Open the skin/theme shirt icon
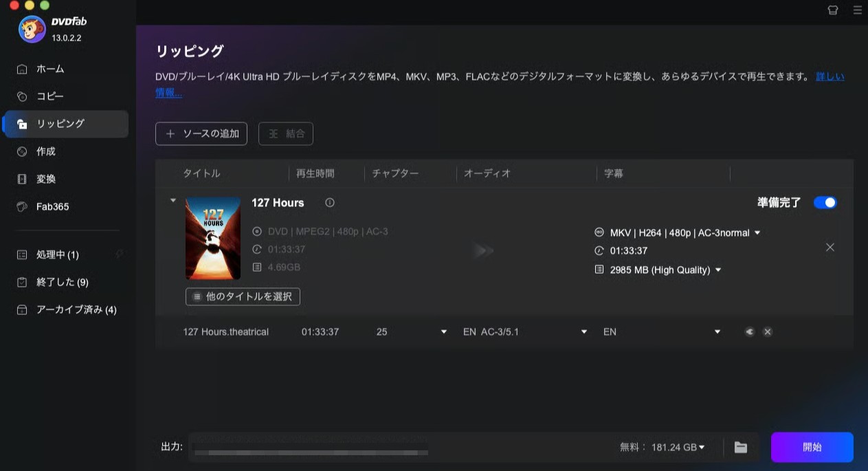 pos(833,10)
